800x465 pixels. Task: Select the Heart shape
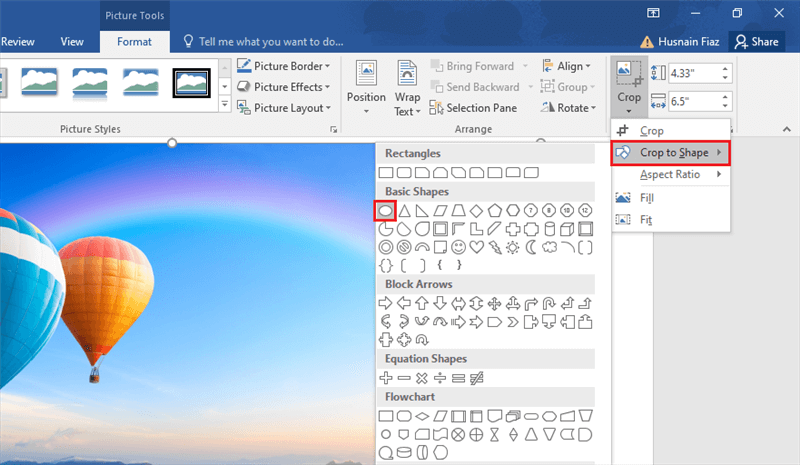point(476,248)
